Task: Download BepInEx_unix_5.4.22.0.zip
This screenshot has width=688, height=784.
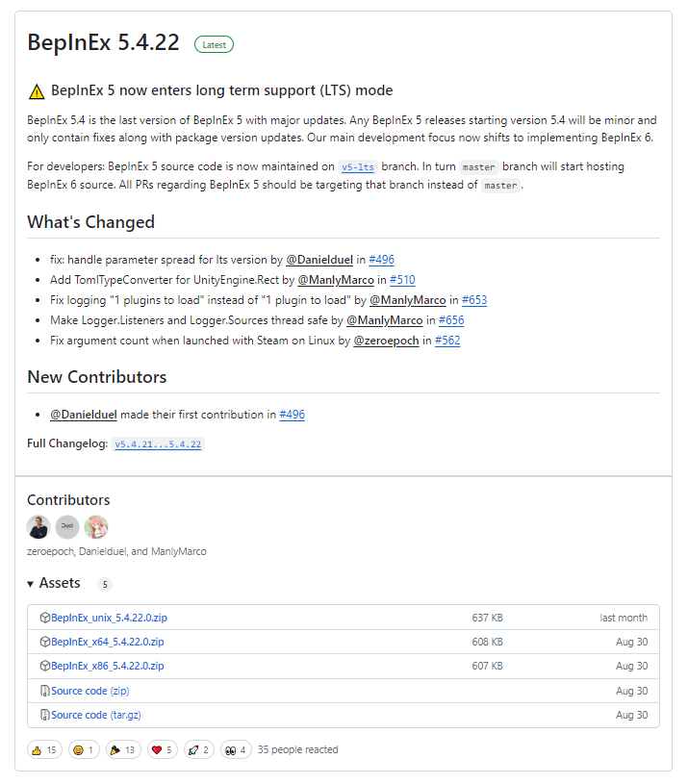Action: pos(109,618)
